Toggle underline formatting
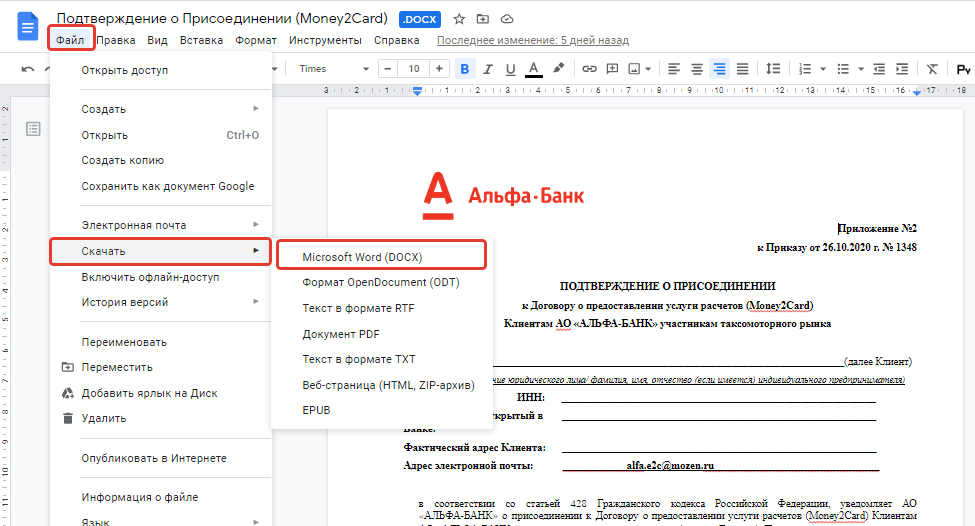This screenshot has width=975, height=526. pyautogui.click(x=511, y=69)
